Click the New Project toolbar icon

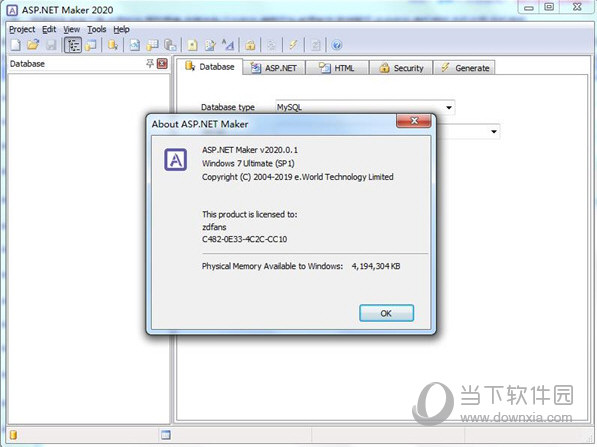point(16,45)
